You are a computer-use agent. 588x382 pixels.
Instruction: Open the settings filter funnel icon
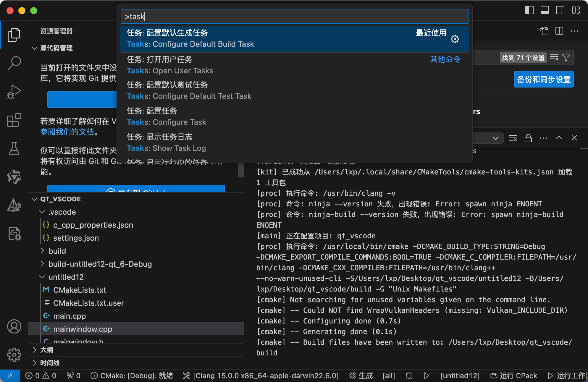coord(566,57)
